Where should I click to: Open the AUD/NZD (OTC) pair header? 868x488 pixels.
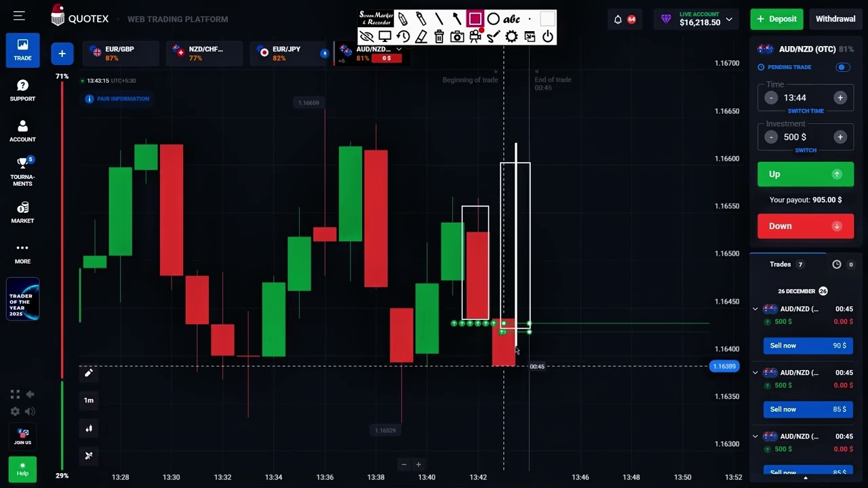point(806,49)
